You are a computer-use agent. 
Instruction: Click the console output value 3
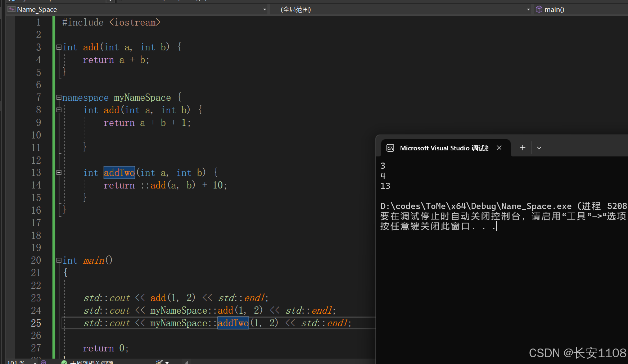[383, 166]
